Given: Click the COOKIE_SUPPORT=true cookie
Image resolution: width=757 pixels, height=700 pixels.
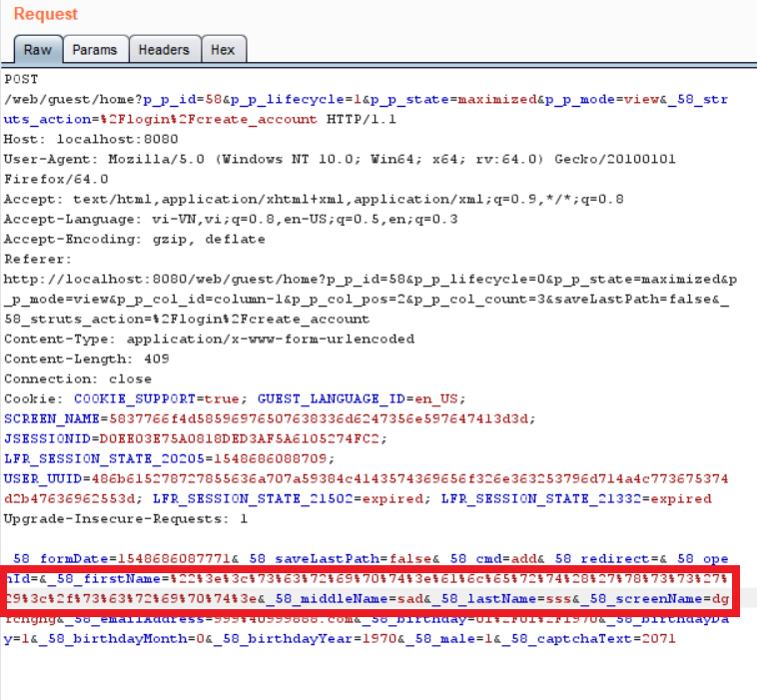Looking at the screenshot, I should pyautogui.click(x=157, y=398).
